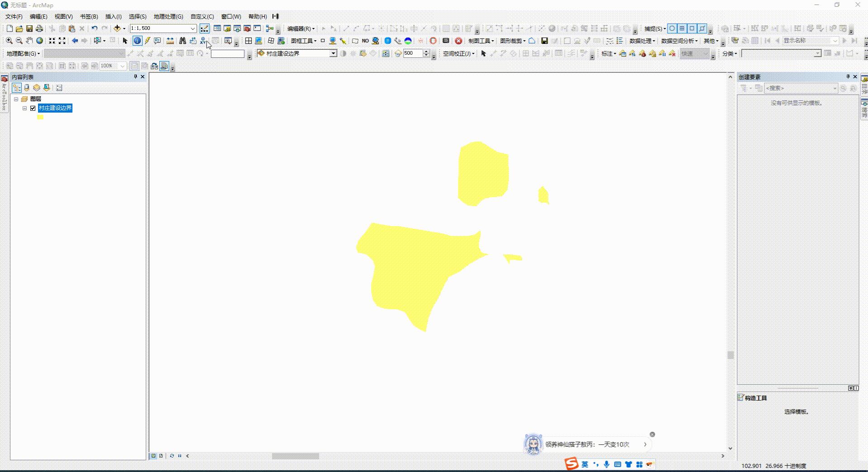Enable vertex snapping in the 捕捉 toolbar
The width and height of the screenshot is (868, 472).
click(692, 28)
